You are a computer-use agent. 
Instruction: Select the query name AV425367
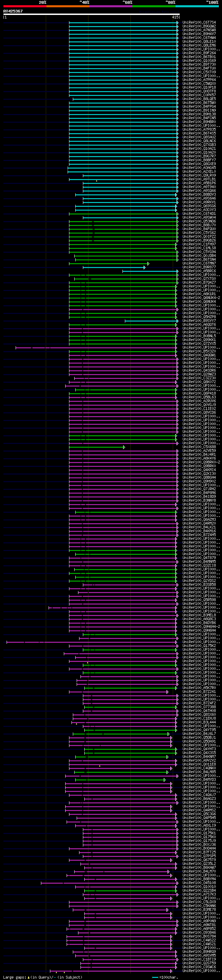13,11
